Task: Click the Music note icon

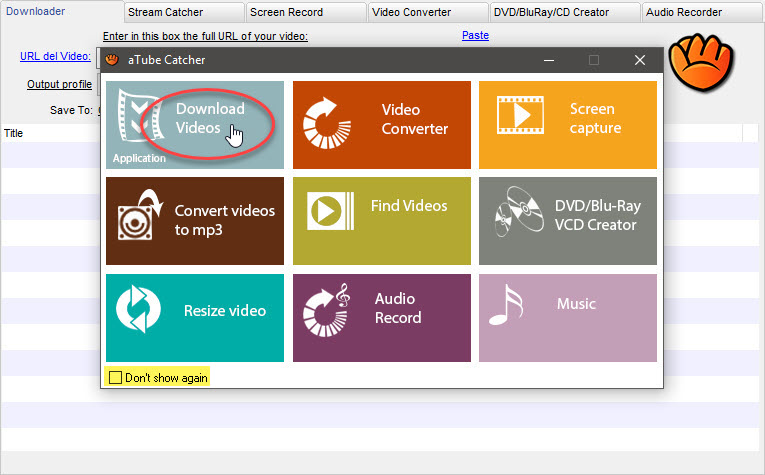Action: click(506, 305)
